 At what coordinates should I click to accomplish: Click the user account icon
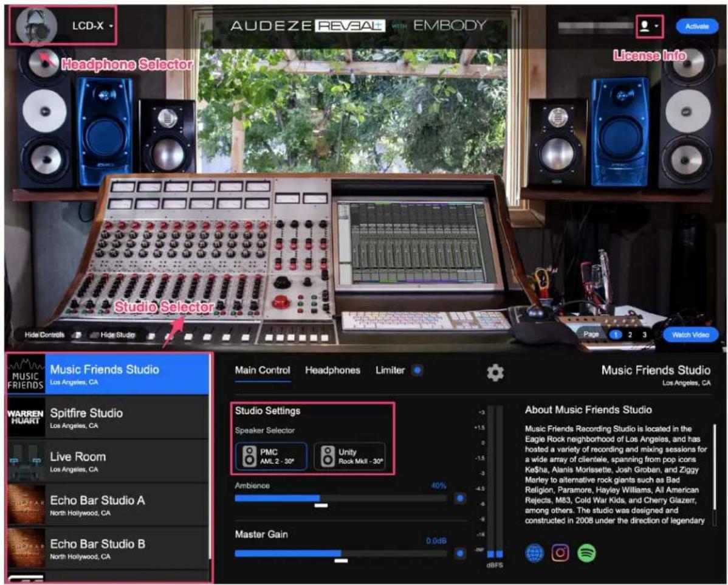click(x=644, y=26)
